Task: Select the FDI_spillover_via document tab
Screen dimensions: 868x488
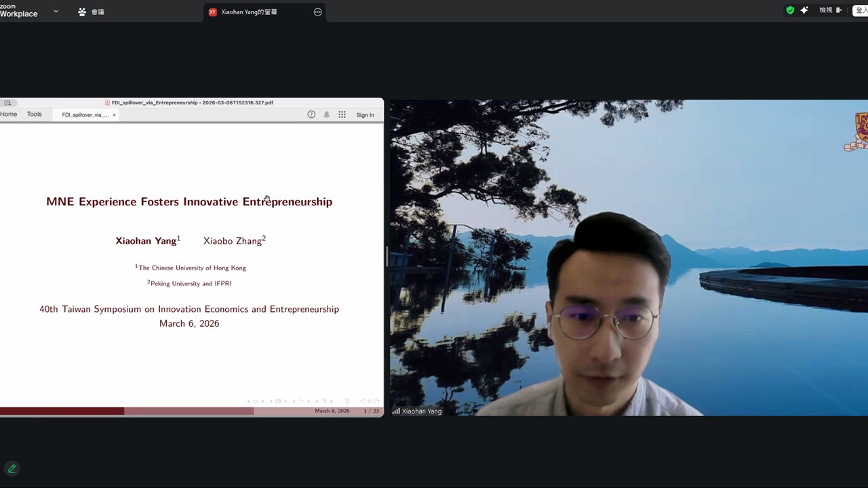Action: (85, 115)
